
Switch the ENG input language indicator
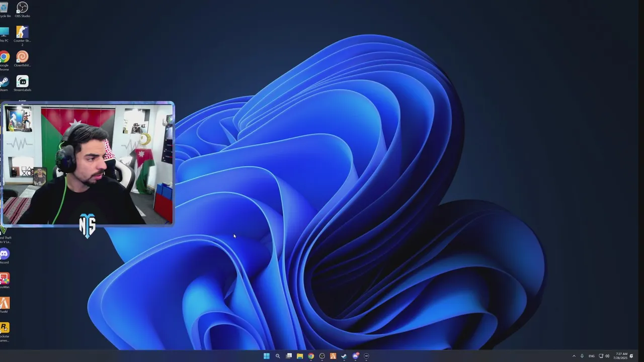coord(592,356)
